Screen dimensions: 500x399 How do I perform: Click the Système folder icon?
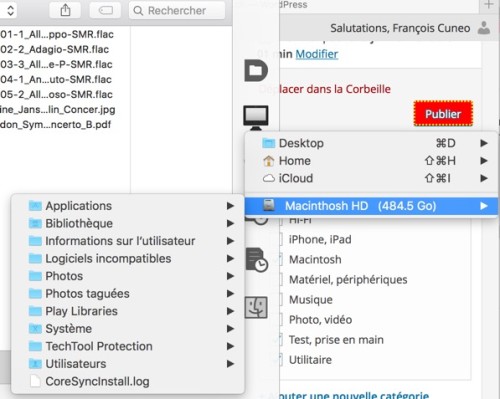[35, 329]
